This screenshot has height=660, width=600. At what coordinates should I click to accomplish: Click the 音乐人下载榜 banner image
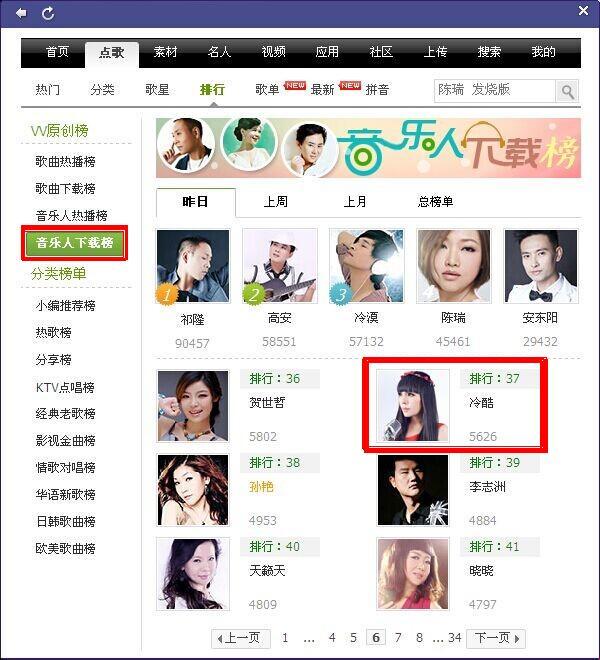tap(368, 147)
